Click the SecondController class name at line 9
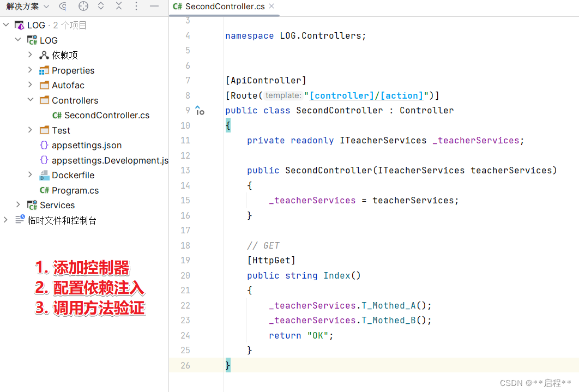This screenshot has height=392, width=579. click(x=339, y=110)
